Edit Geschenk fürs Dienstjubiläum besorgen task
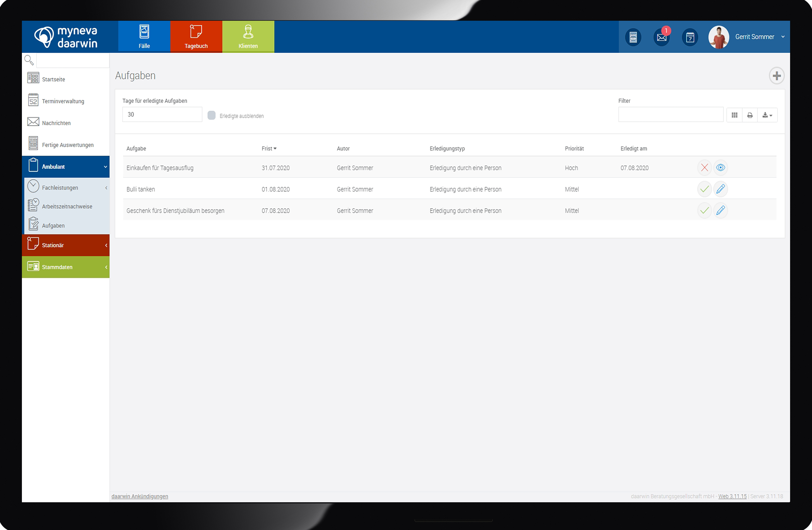812x530 pixels. click(x=721, y=211)
